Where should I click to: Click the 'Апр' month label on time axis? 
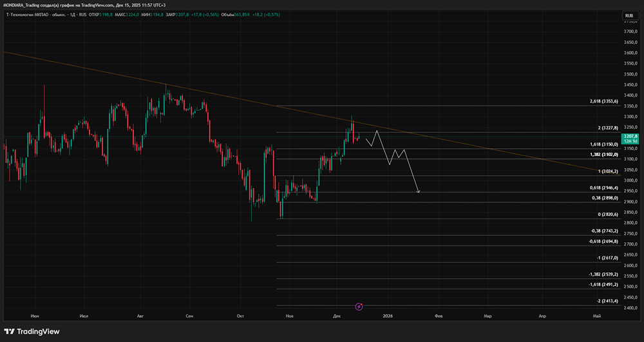click(542, 316)
